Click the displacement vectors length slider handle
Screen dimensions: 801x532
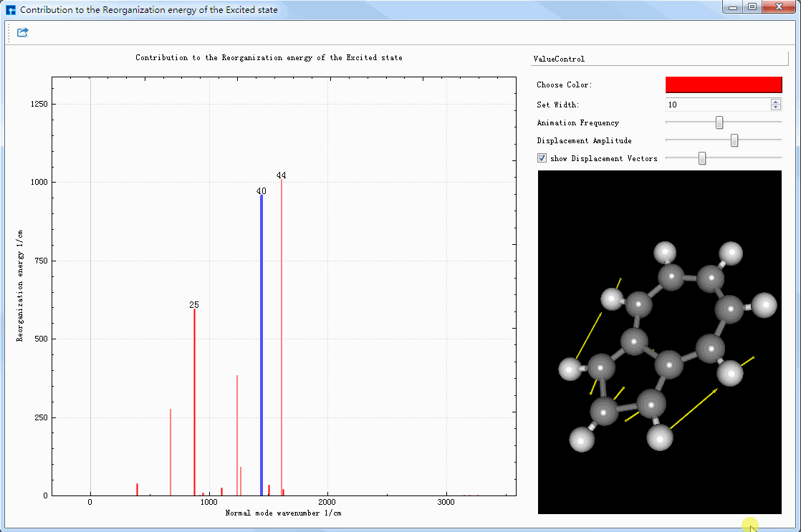[x=702, y=158]
